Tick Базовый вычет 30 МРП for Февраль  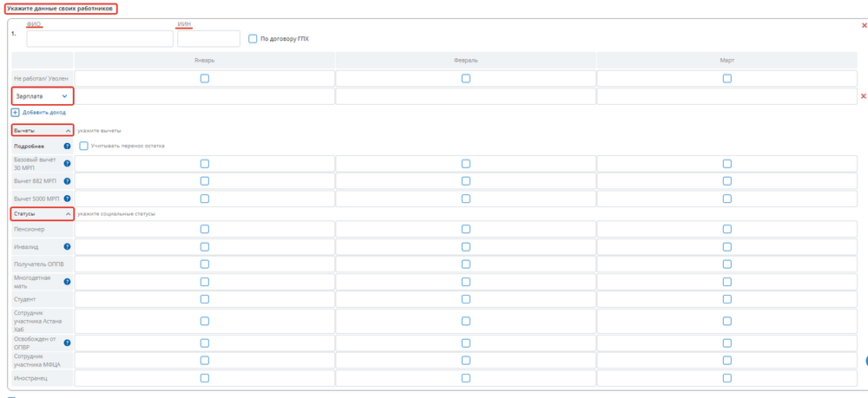click(466, 164)
